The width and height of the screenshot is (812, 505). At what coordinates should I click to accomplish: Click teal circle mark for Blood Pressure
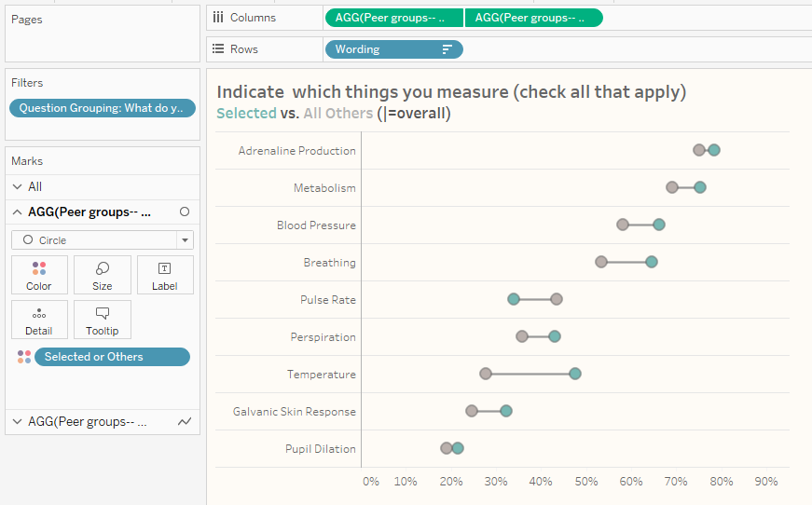tap(659, 225)
